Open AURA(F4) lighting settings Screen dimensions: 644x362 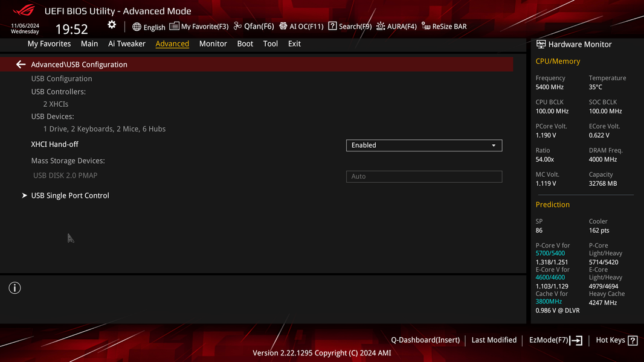[x=396, y=26]
